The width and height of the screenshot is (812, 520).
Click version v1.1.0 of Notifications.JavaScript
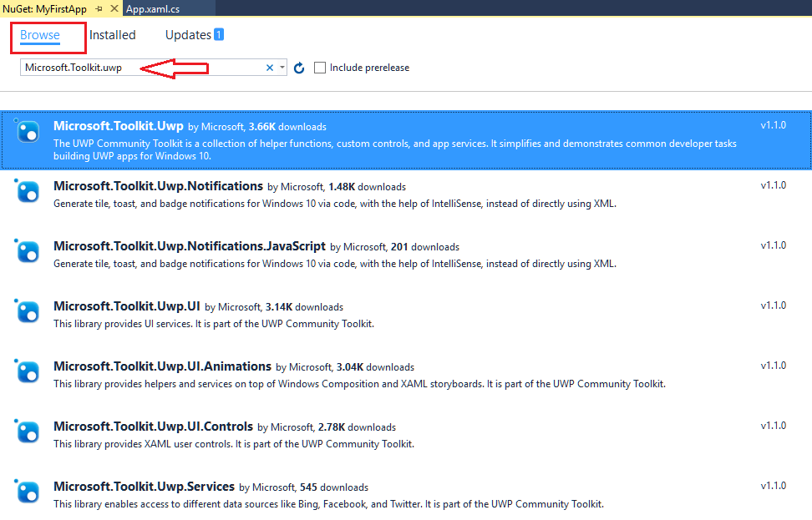(x=774, y=245)
